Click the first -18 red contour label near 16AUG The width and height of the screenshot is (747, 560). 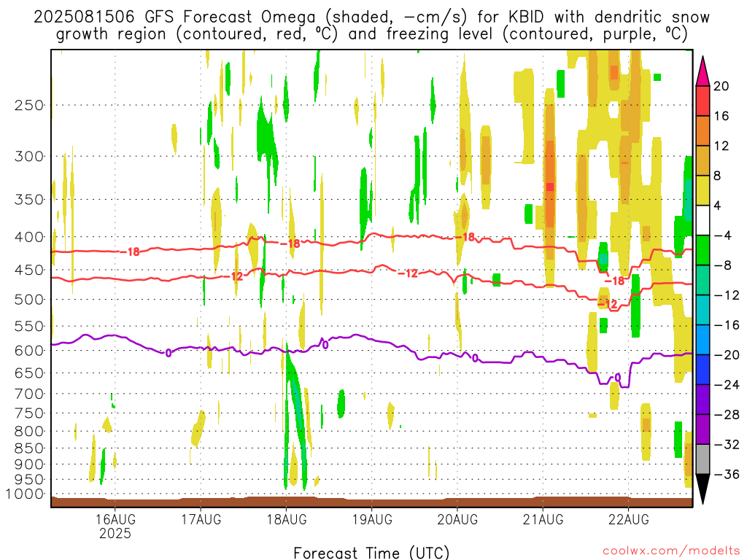131,252
